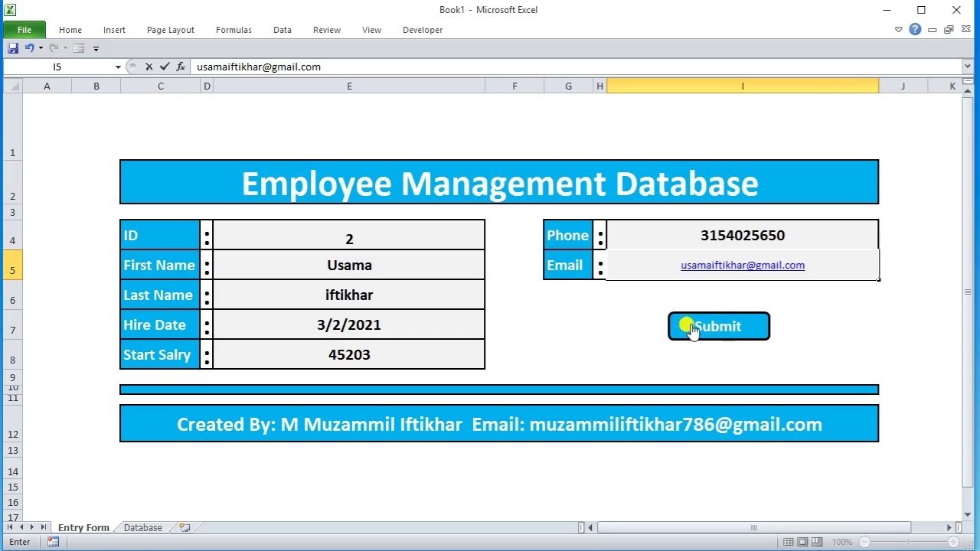Image resolution: width=980 pixels, height=551 pixels.
Task: Select the ID value cell containing 2
Action: point(349,236)
